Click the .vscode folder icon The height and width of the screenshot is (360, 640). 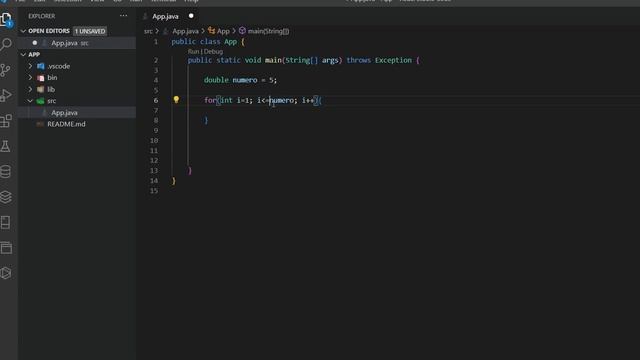(41, 66)
